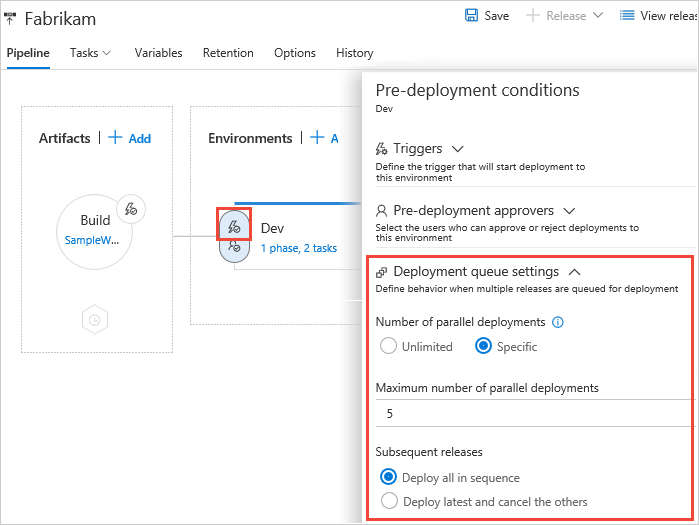Click the Fabrikam pipeline icon in the title
The height and width of the screenshot is (525, 699).
point(11,19)
